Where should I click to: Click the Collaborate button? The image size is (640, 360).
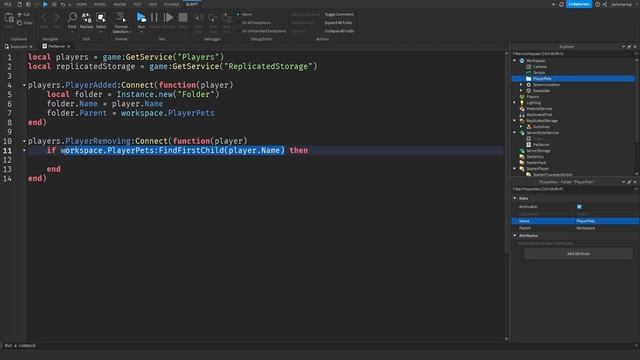579,4
